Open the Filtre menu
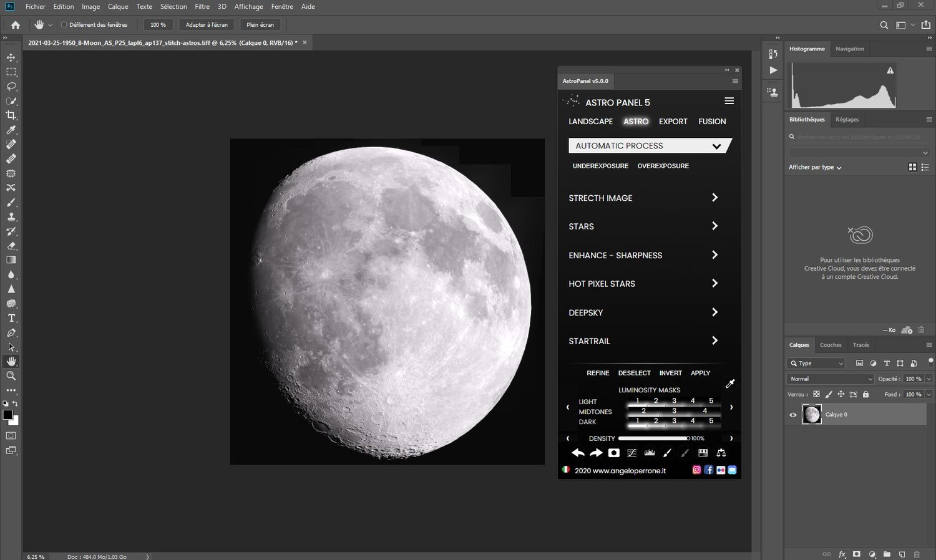 click(202, 6)
